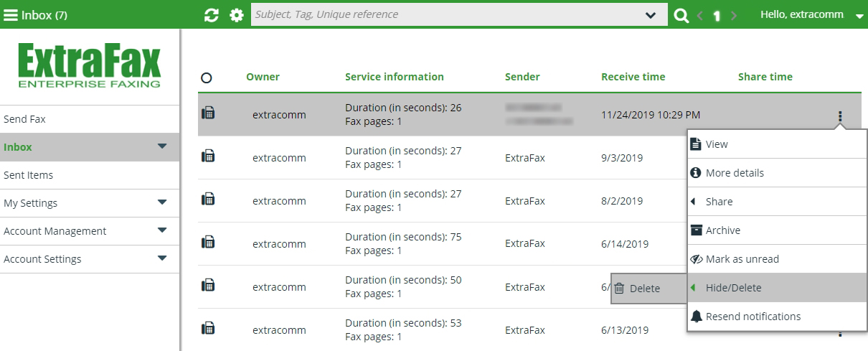The width and height of the screenshot is (868, 351).
Task: Choose More details from context menu
Action: (777, 173)
